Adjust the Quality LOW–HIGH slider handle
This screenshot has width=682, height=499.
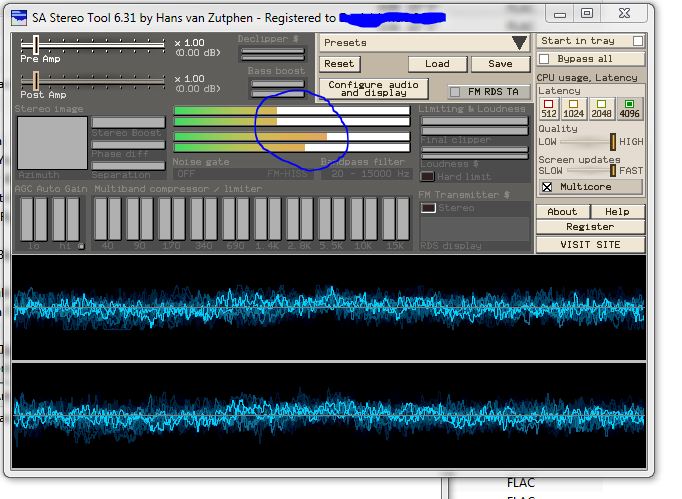point(612,142)
